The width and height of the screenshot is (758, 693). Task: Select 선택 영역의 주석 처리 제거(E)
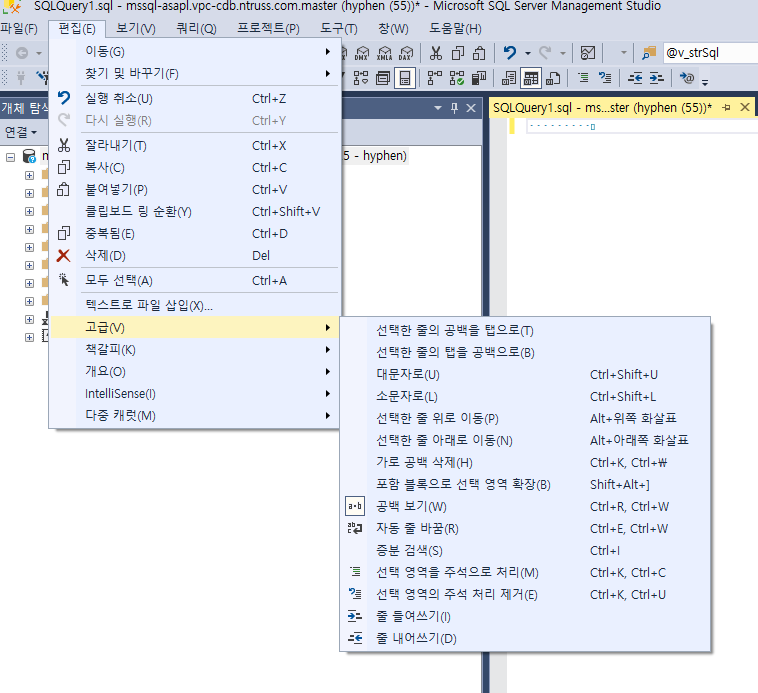(x=525, y=594)
